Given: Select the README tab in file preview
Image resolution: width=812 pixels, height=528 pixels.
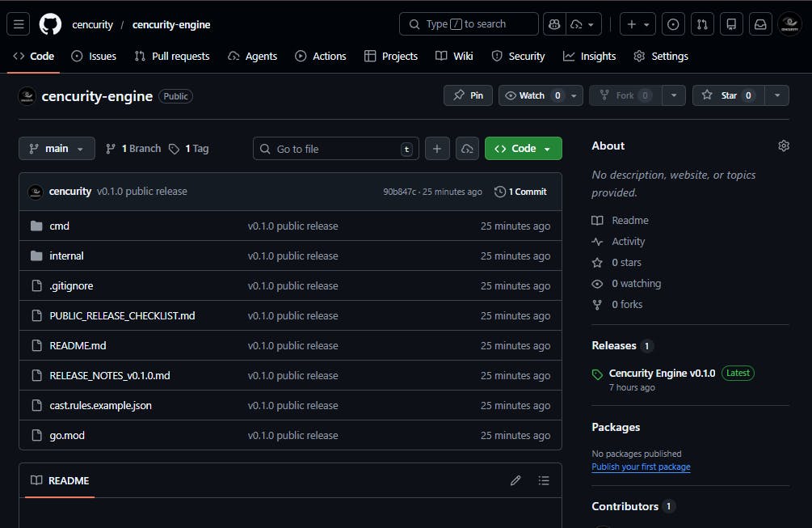Looking at the screenshot, I should (60, 481).
